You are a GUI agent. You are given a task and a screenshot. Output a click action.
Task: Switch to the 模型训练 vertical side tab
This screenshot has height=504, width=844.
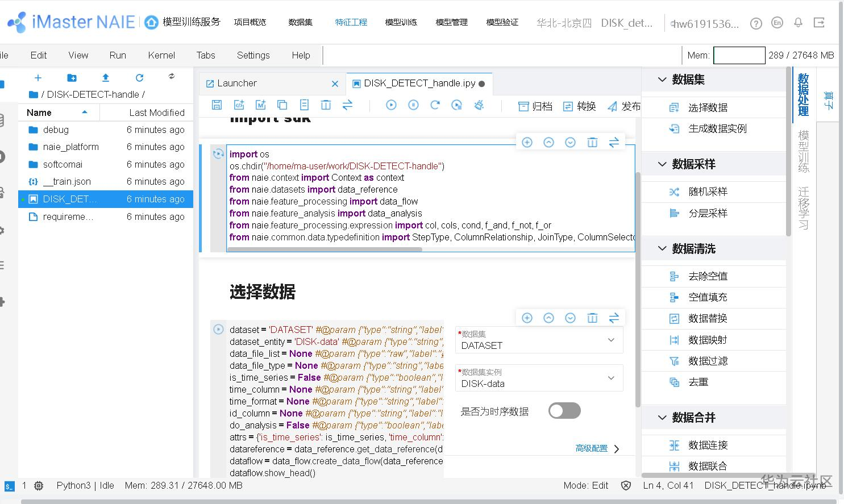point(803,151)
